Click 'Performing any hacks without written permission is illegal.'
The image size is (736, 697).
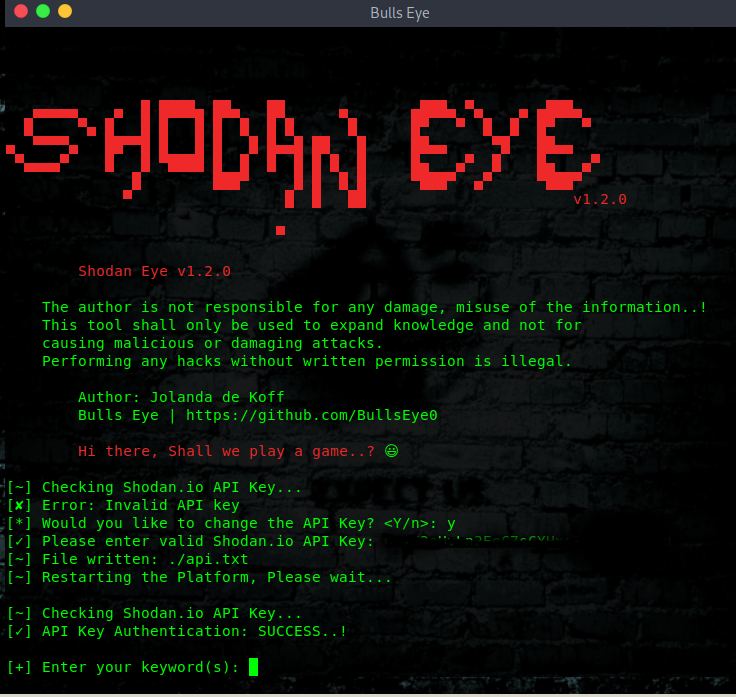coord(307,361)
